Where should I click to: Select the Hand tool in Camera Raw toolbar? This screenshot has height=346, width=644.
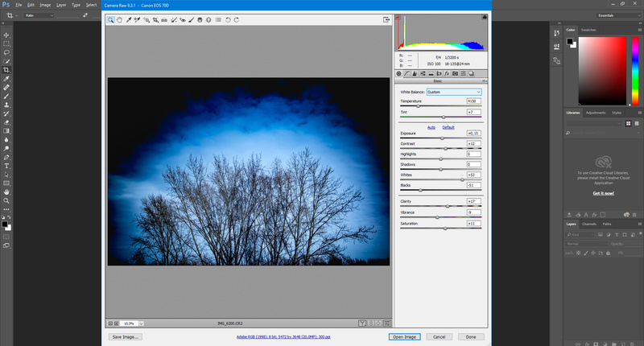(120, 19)
